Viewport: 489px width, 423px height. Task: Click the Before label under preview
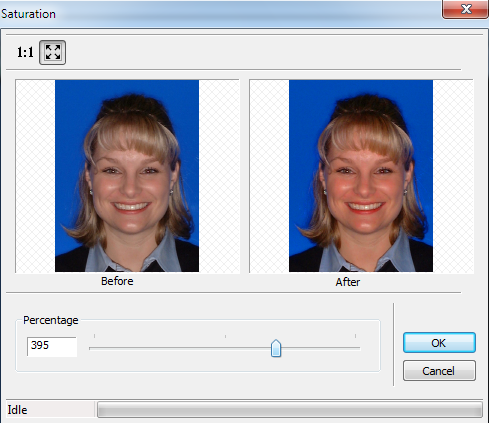[117, 281]
